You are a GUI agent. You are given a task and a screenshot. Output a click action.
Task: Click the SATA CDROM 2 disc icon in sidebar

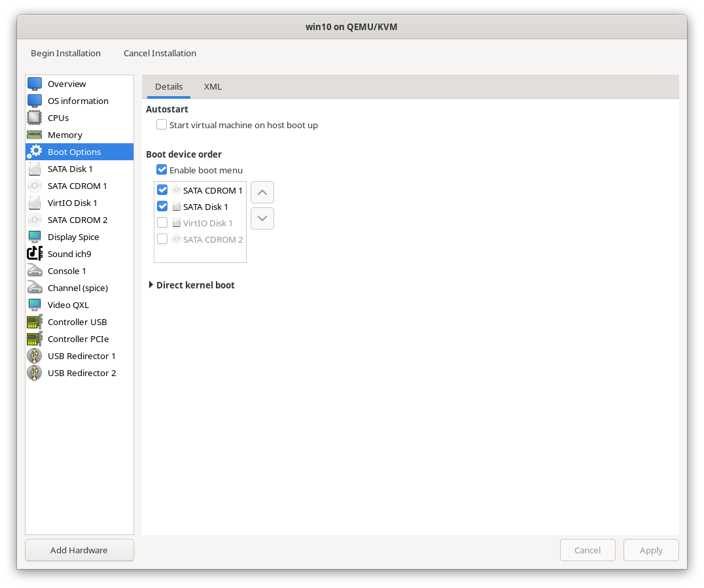point(35,220)
